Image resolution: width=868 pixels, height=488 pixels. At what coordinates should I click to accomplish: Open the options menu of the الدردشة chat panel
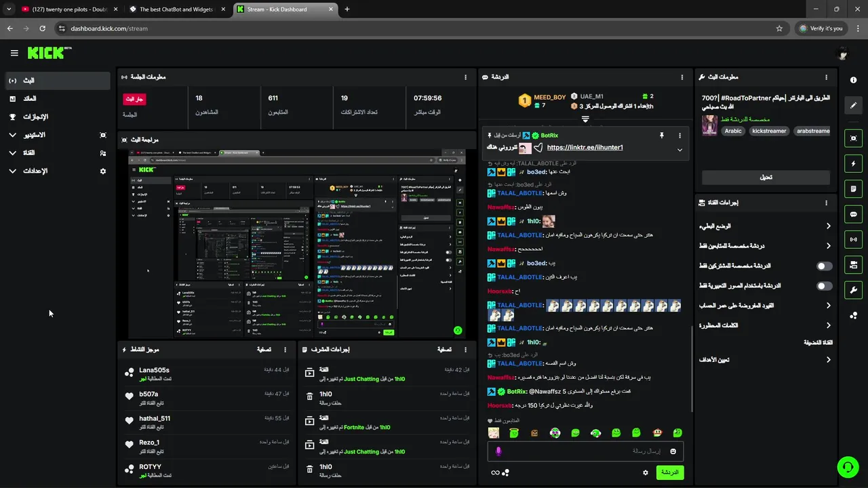tap(682, 77)
